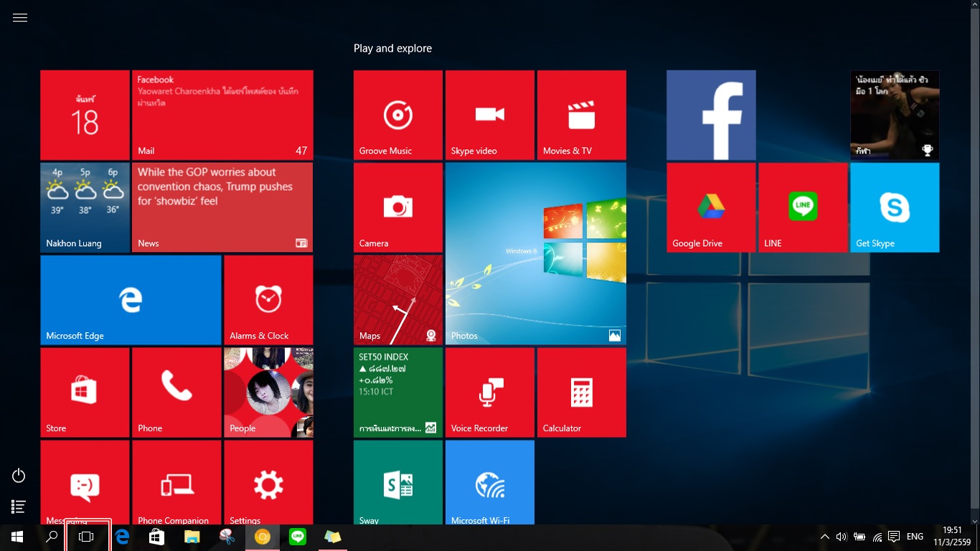This screenshot has height=551, width=980.
Task: Open the People tile
Action: [x=268, y=392]
